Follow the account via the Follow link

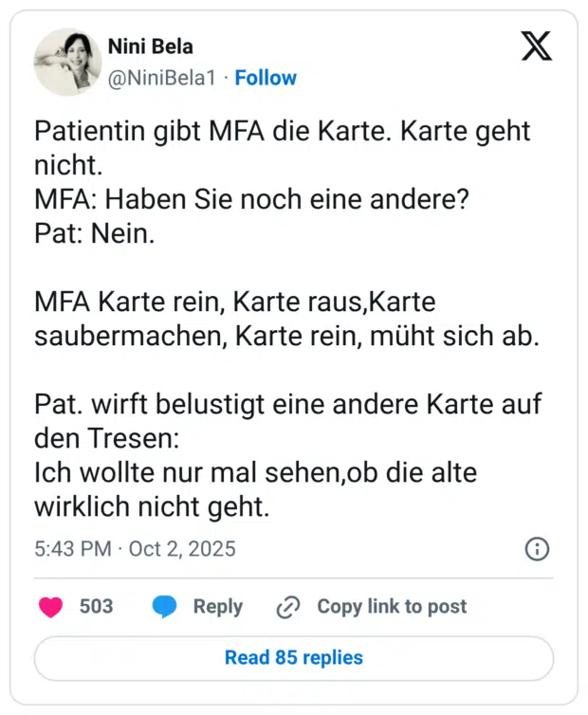click(x=266, y=78)
